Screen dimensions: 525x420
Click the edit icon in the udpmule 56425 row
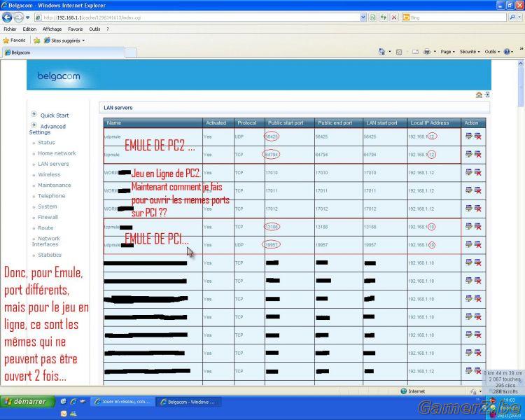(x=468, y=136)
